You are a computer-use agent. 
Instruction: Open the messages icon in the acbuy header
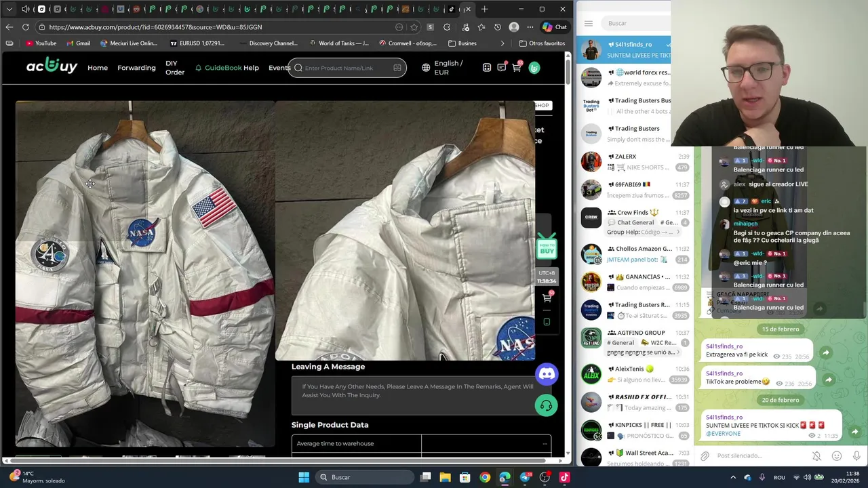[x=502, y=67]
